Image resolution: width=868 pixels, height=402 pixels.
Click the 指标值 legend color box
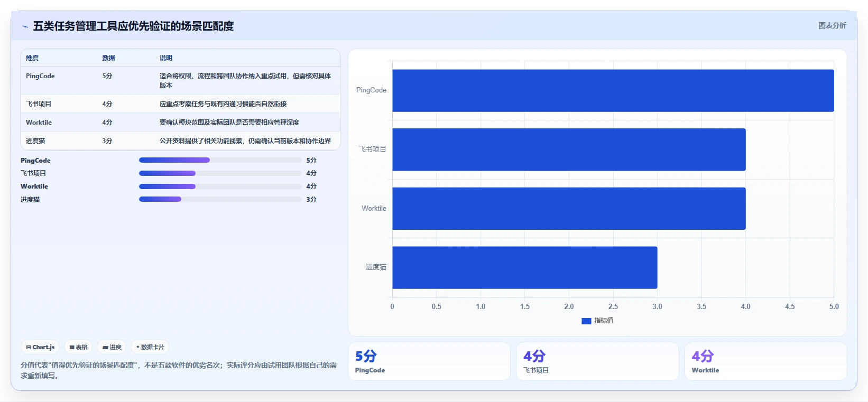coord(586,321)
